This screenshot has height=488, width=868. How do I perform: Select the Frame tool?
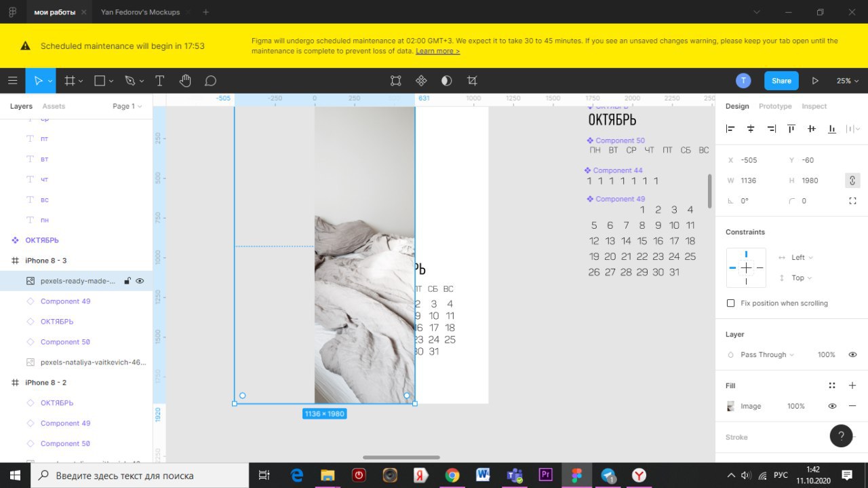69,81
